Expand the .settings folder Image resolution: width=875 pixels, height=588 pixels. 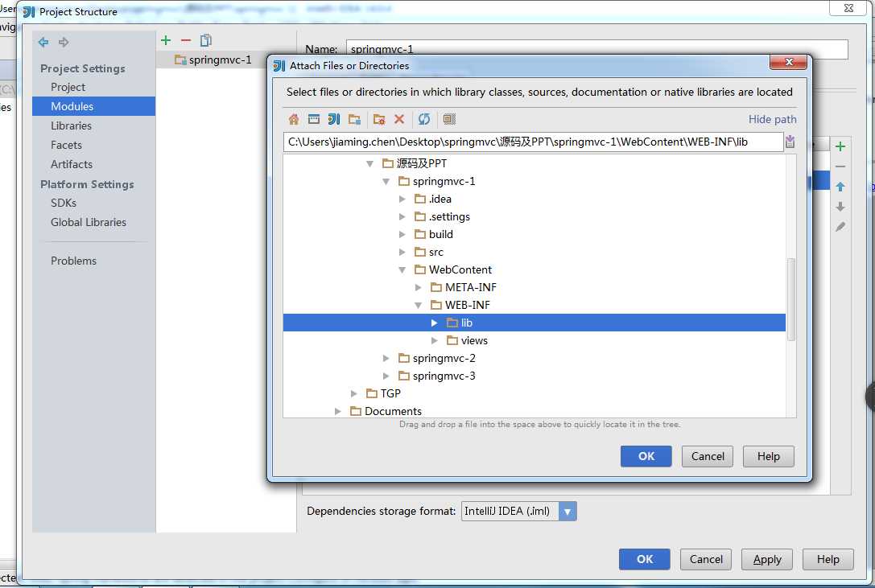(402, 217)
